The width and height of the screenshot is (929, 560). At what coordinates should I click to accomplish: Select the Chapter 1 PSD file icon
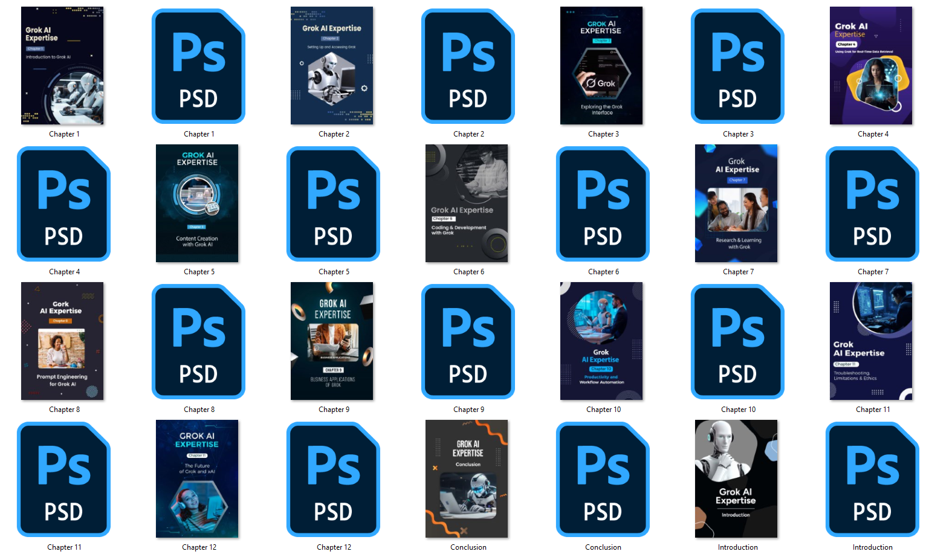198,66
